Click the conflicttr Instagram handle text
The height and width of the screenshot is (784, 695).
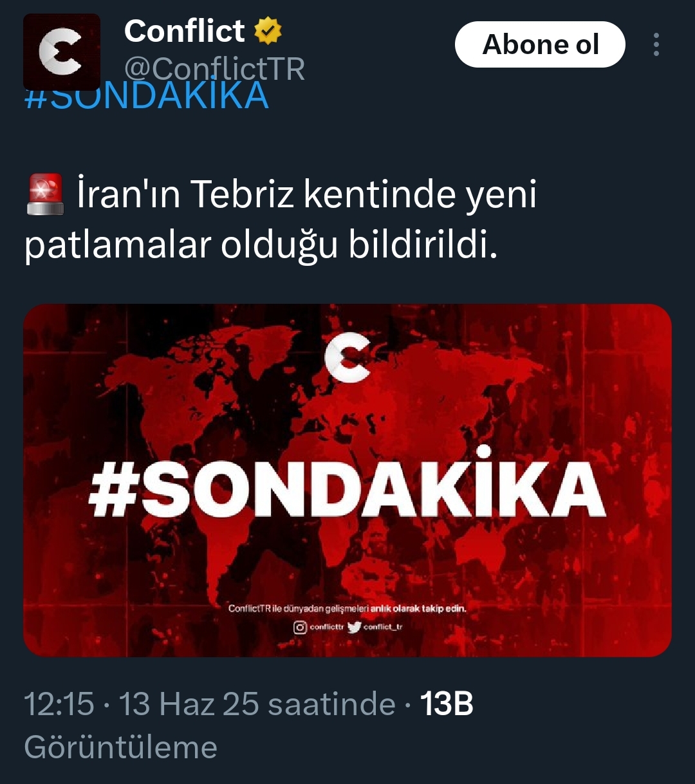pyautogui.click(x=327, y=627)
